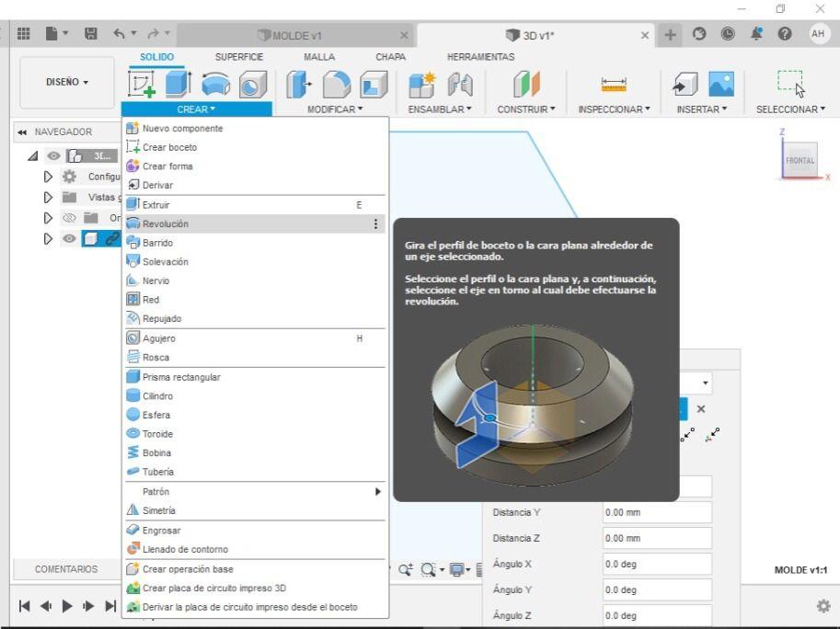The image size is (840, 629).
Task: Choose Simetría from the Crear menu
Action: click(255, 510)
